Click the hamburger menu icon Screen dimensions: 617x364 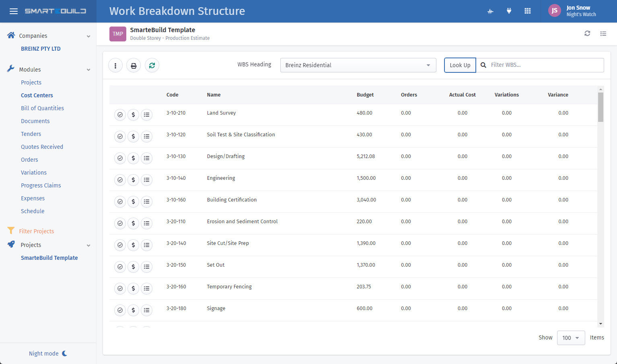14,11
